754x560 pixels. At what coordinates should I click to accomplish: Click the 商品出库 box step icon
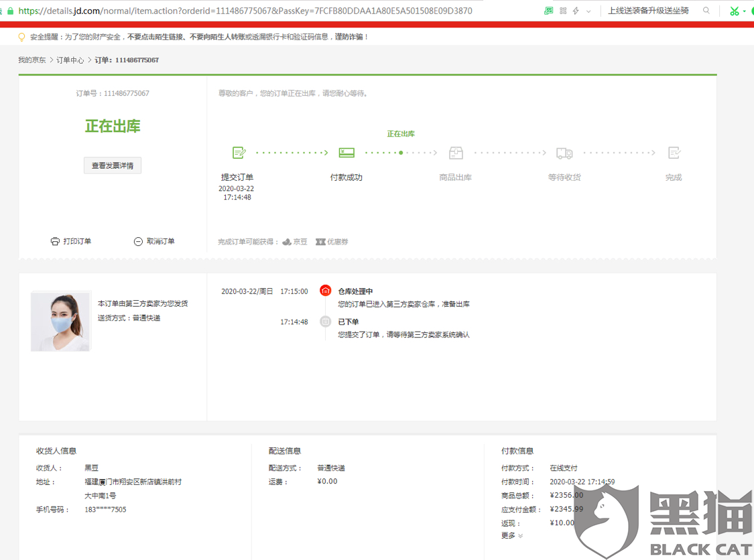(x=456, y=153)
